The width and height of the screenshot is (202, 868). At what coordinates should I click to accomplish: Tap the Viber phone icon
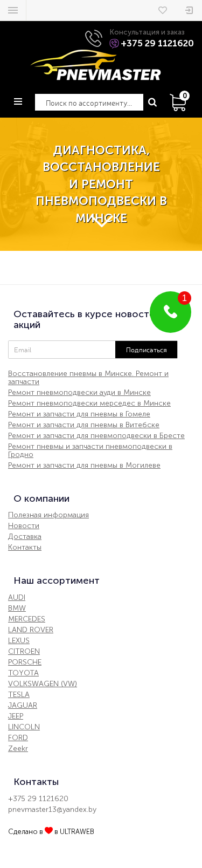point(114,43)
